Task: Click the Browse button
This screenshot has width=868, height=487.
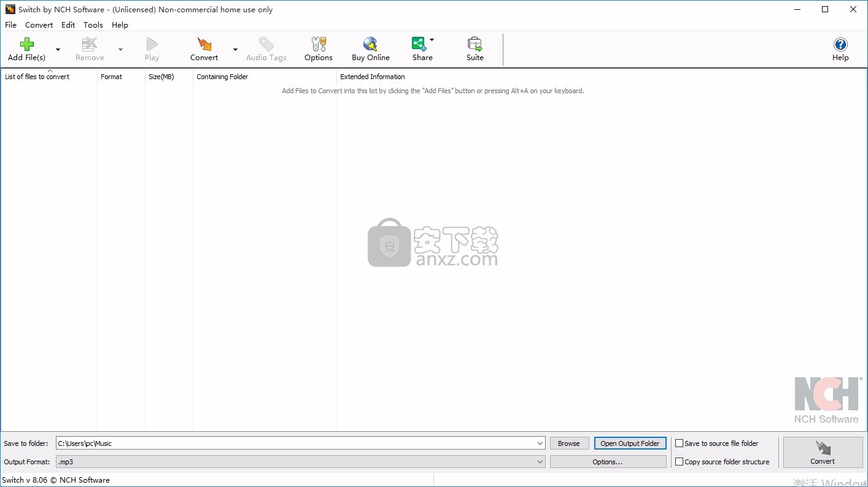Action: (x=569, y=443)
